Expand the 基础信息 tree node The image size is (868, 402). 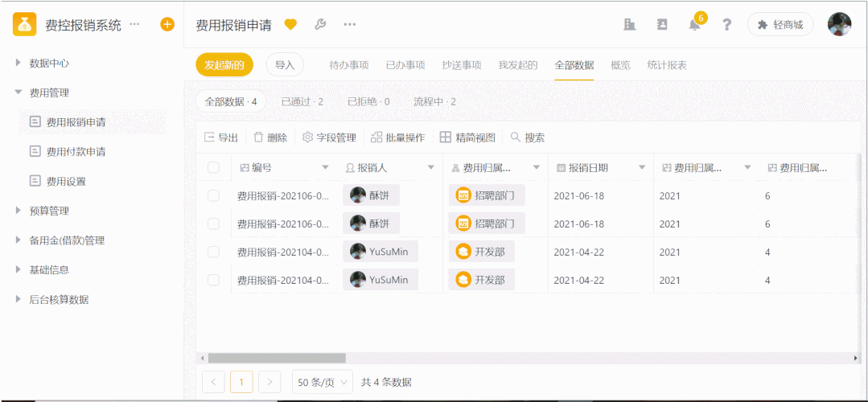(19, 270)
